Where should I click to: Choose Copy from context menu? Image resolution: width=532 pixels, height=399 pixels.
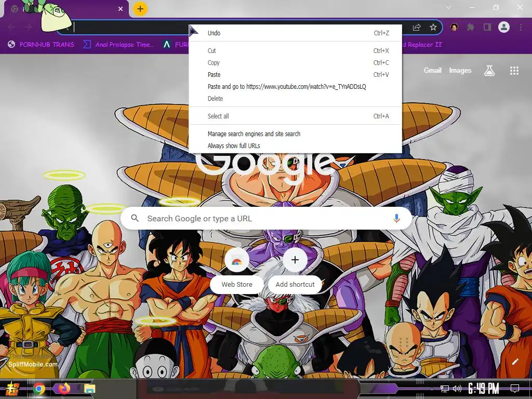coord(295,63)
